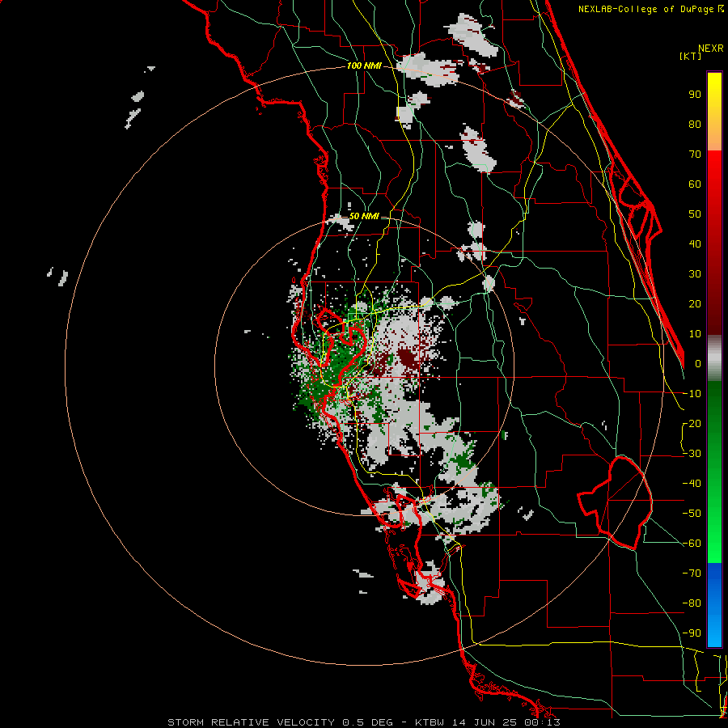The width and height of the screenshot is (728, 728).
Task: Click the positive 60 scale label
Action: click(x=695, y=184)
